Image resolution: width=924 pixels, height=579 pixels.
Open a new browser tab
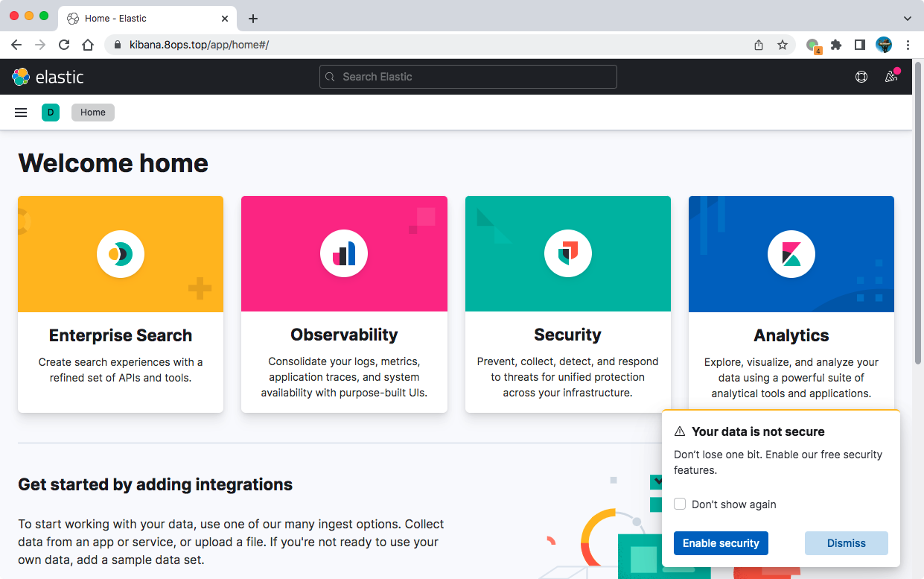(x=253, y=19)
